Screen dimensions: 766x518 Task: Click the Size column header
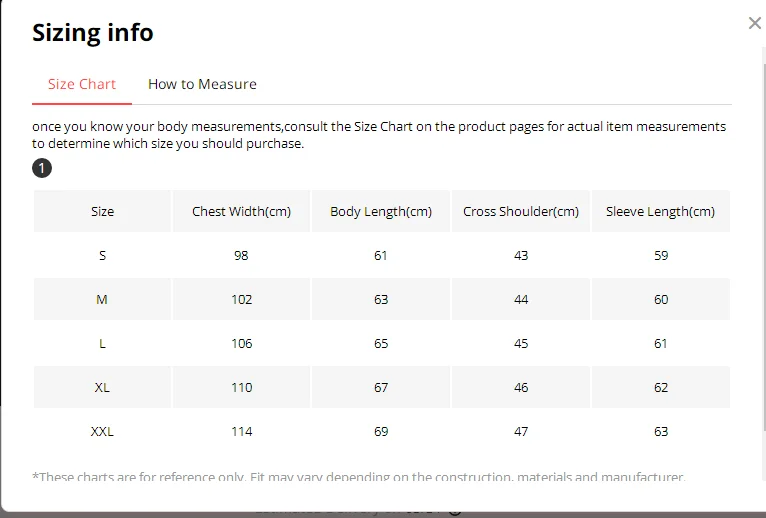tap(102, 211)
